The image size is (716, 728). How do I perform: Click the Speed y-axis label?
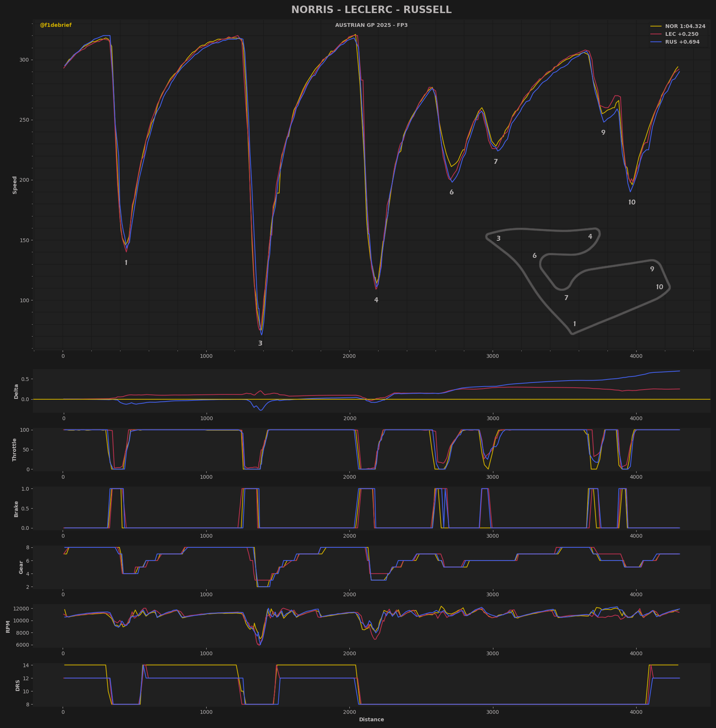[x=15, y=185]
